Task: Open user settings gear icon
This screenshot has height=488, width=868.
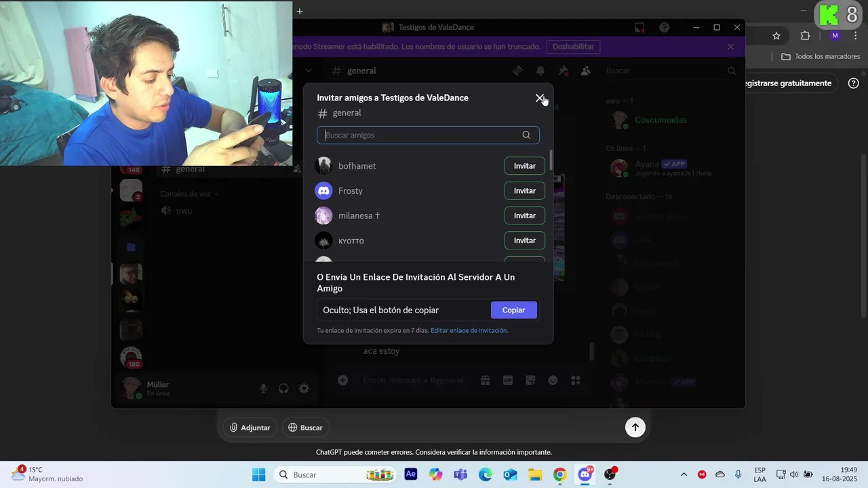Action: pos(304,388)
